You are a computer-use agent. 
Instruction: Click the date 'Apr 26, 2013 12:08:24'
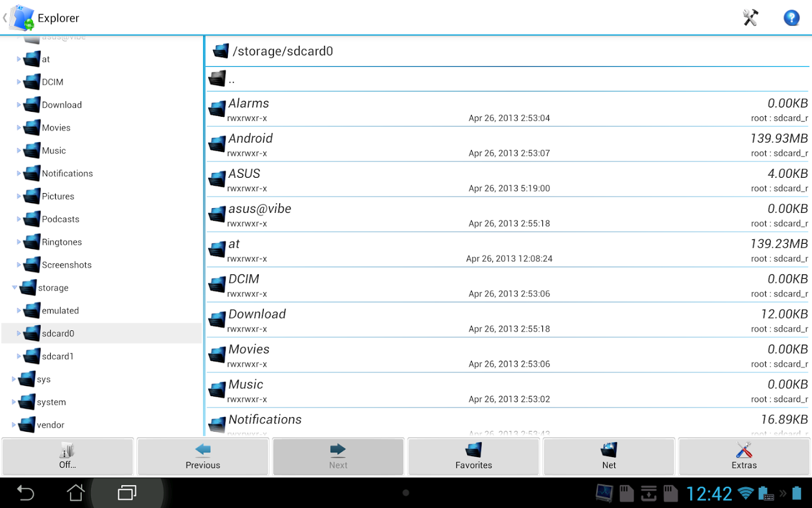pyautogui.click(x=509, y=259)
